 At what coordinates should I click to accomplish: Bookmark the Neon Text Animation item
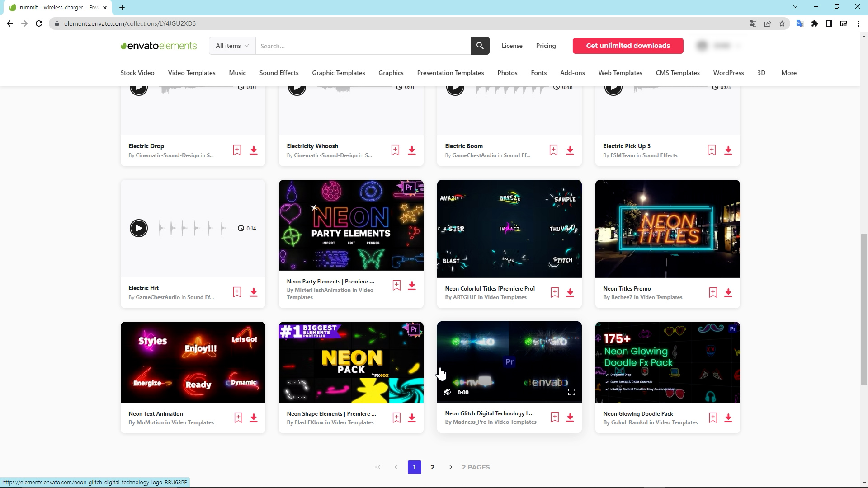pyautogui.click(x=238, y=418)
